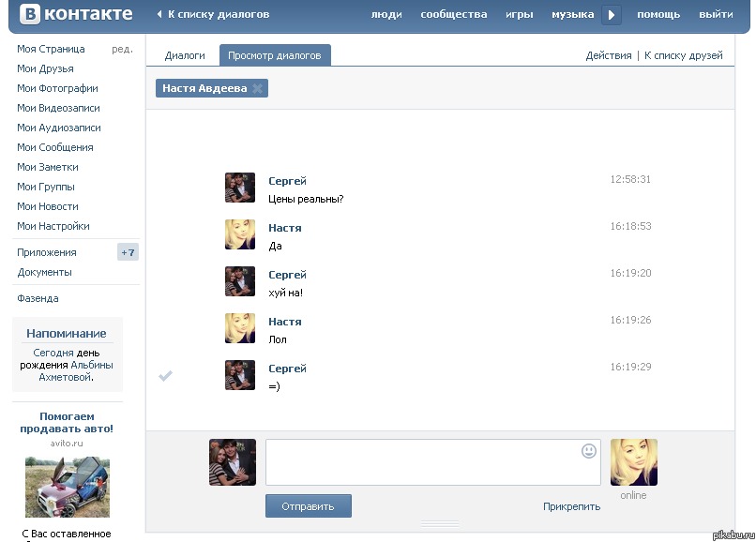Open the Действия actions menu
Viewport: 756px width, 542px height.
point(609,55)
